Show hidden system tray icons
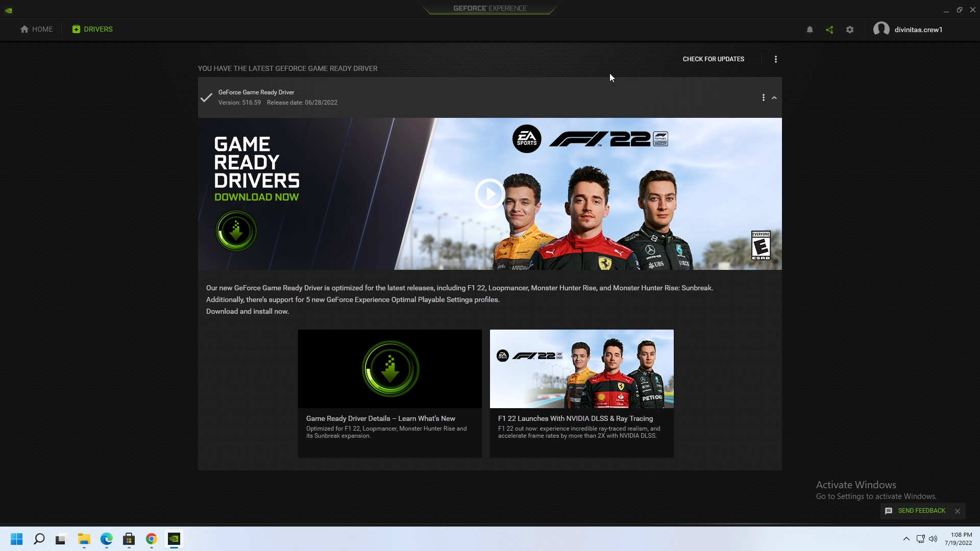Viewport: 980px width, 551px height. [x=906, y=539]
